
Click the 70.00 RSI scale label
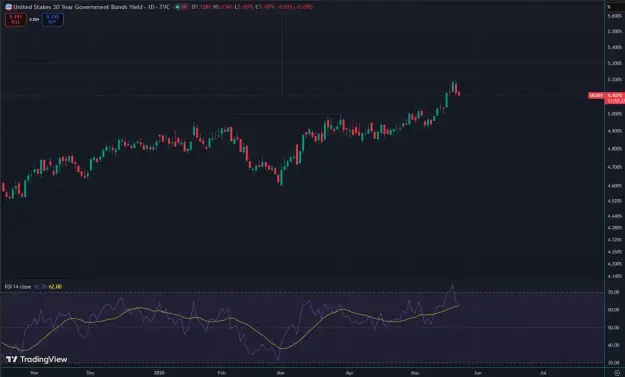click(613, 292)
